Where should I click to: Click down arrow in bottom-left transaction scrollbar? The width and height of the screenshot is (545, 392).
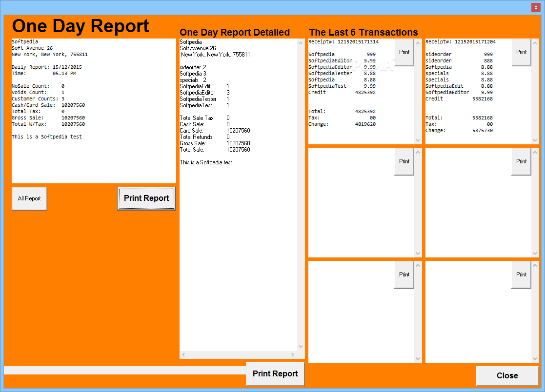tap(418, 359)
